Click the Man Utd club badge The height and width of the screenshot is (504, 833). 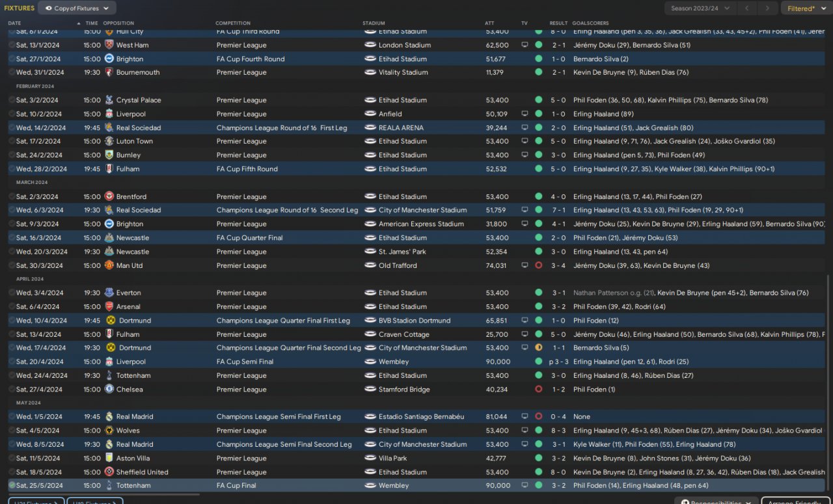pos(109,265)
